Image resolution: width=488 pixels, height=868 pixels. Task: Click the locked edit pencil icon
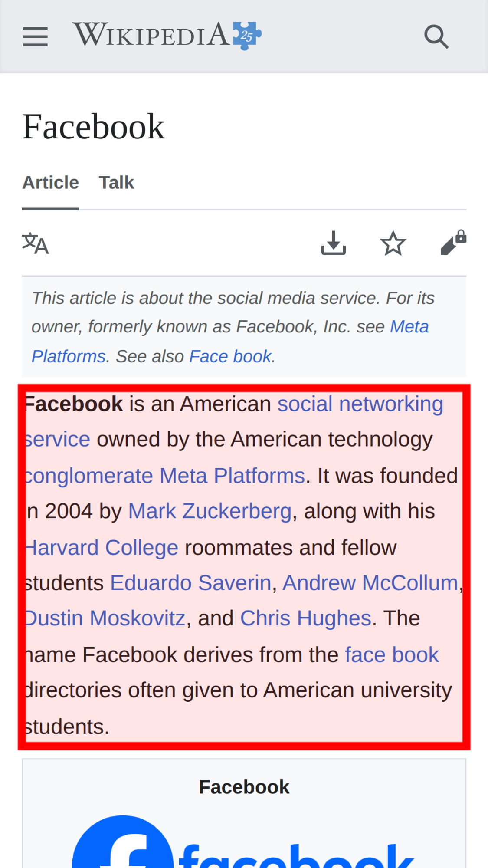(453, 243)
